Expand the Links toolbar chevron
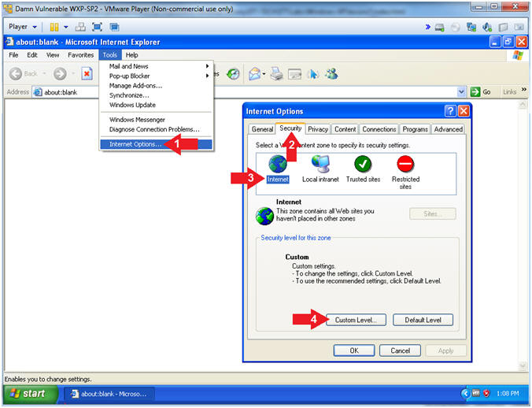The image size is (532, 408). (524, 90)
